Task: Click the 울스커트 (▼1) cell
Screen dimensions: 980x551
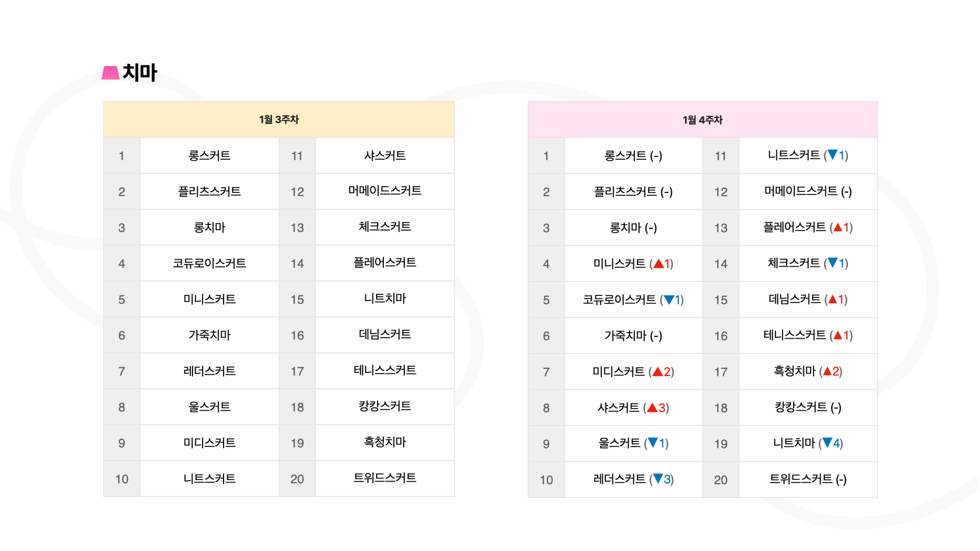Action: tap(633, 443)
